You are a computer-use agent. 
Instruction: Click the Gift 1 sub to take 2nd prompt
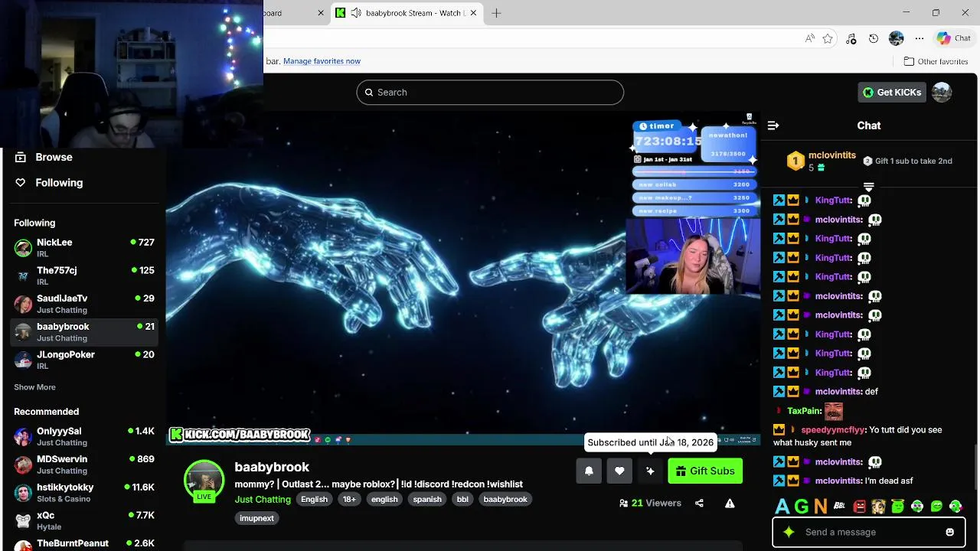tap(908, 161)
